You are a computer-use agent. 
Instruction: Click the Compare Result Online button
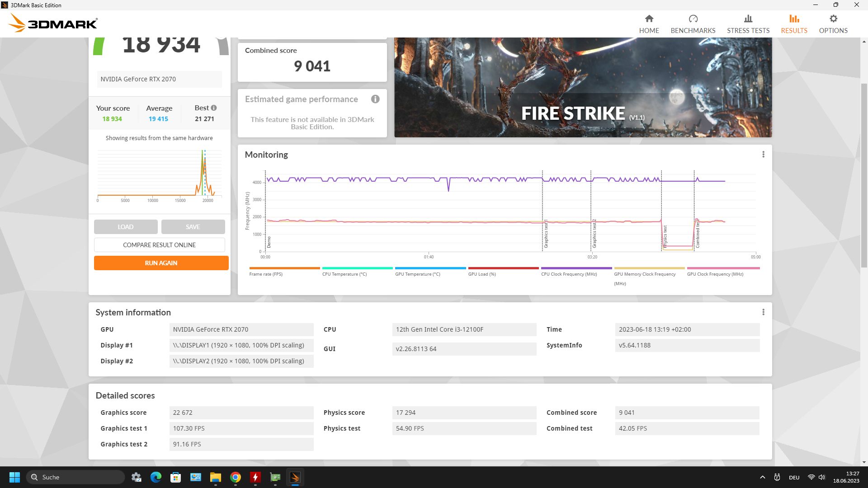pyautogui.click(x=159, y=245)
